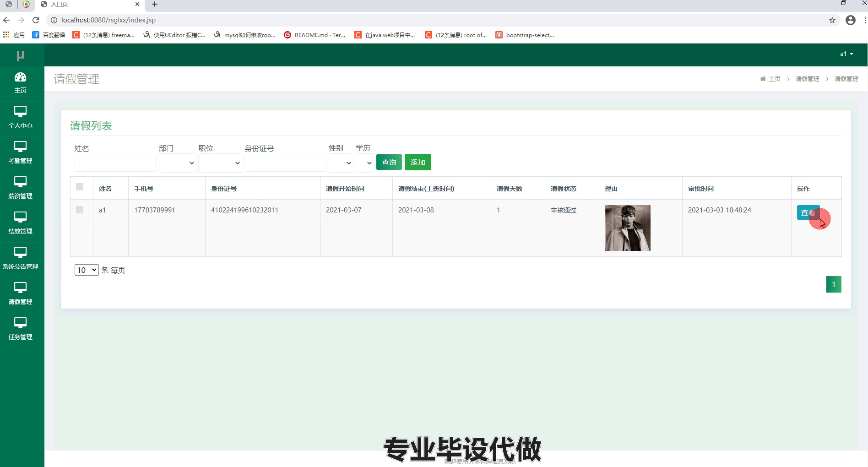Screen dimensions: 868x467
Task: Open 绩效管理 in the sidebar
Action: [x=20, y=223]
